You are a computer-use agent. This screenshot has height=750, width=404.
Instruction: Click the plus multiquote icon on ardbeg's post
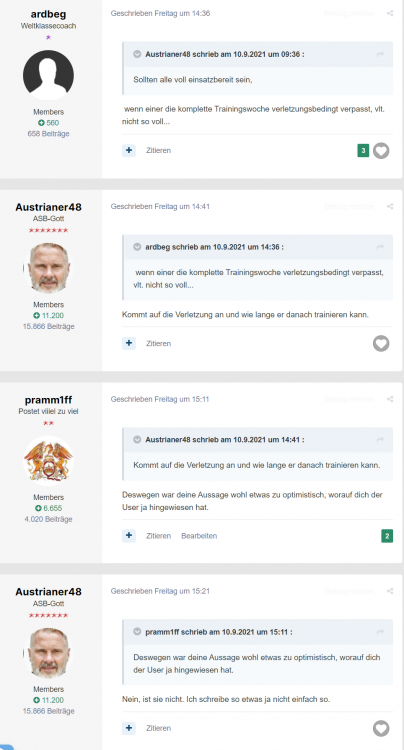coord(129,150)
